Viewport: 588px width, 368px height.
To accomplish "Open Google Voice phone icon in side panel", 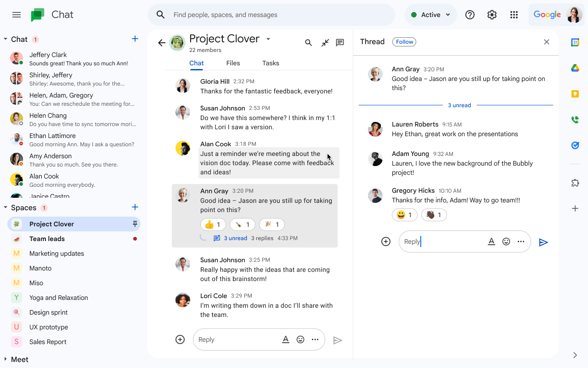I will 575,120.
